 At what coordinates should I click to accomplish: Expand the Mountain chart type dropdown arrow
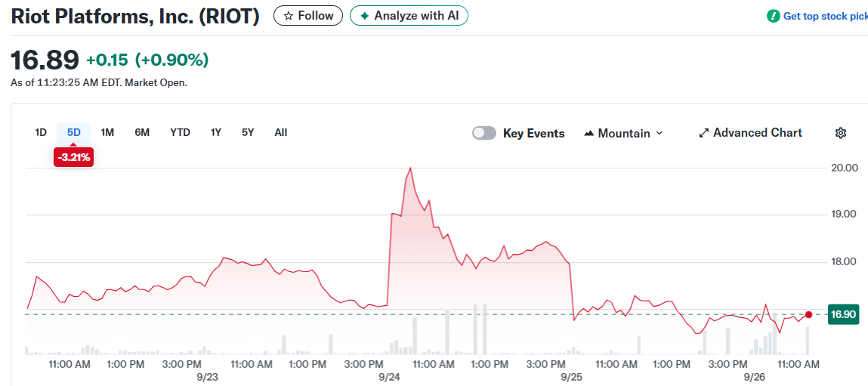[659, 134]
